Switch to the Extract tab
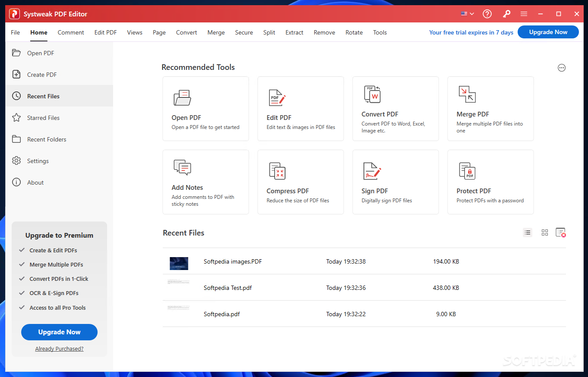The width and height of the screenshot is (588, 377). pos(294,32)
